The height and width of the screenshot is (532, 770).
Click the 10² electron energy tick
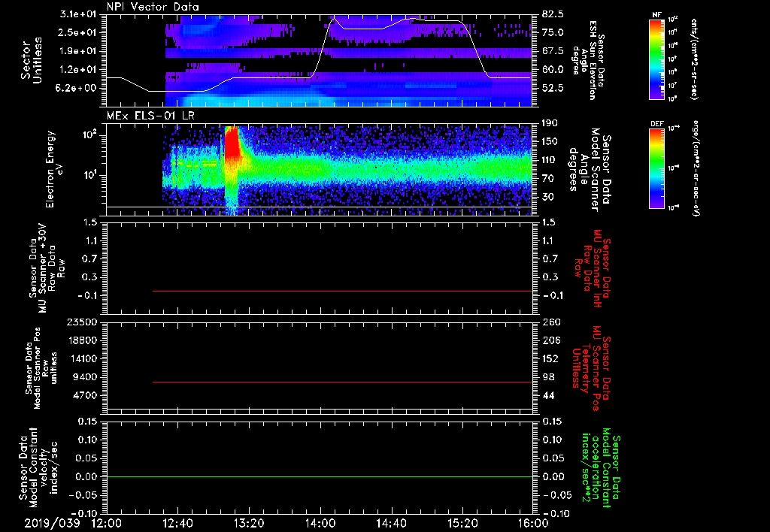pos(89,134)
